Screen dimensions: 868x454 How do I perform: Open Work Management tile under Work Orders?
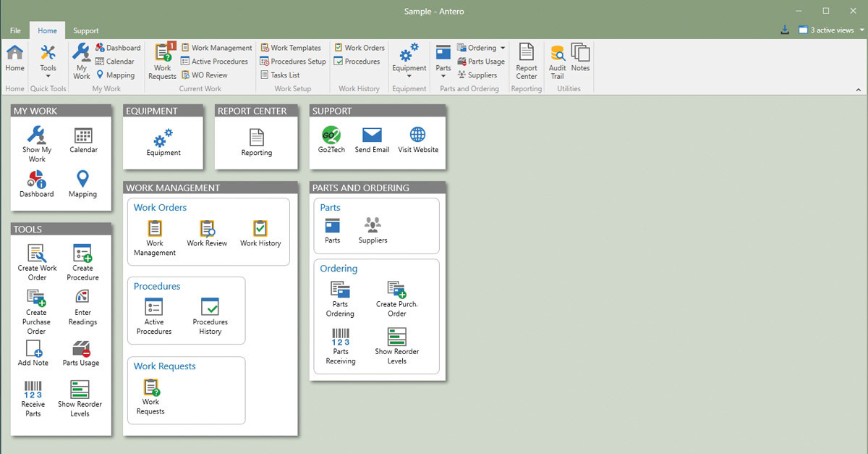(155, 238)
